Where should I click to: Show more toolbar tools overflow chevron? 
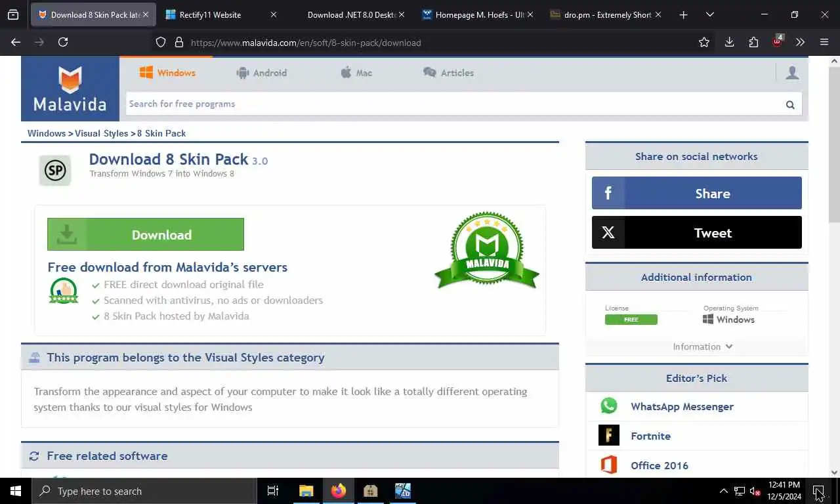[800, 42]
